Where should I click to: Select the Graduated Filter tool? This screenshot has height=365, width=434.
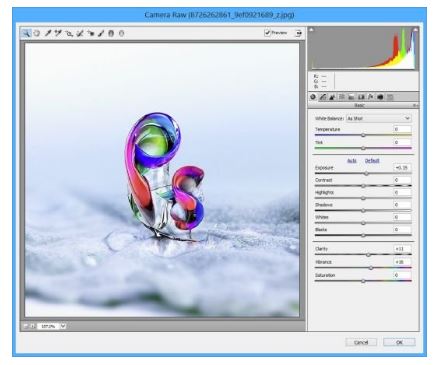click(x=111, y=33)
